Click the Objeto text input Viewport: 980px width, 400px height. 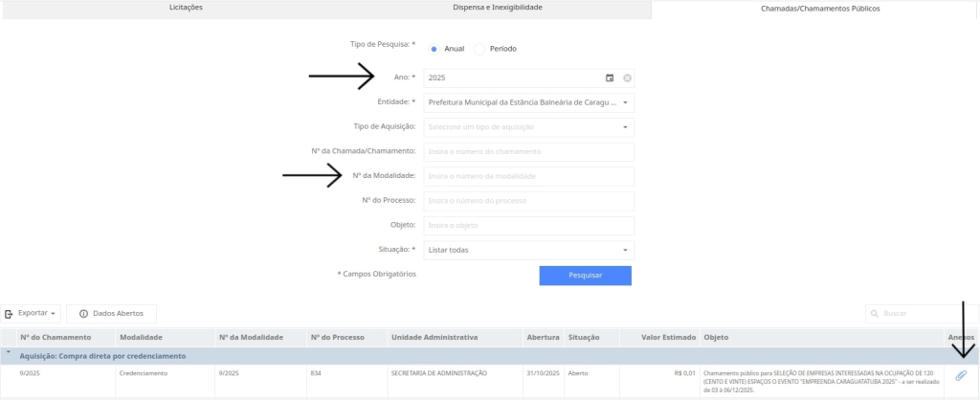point(528,225)
